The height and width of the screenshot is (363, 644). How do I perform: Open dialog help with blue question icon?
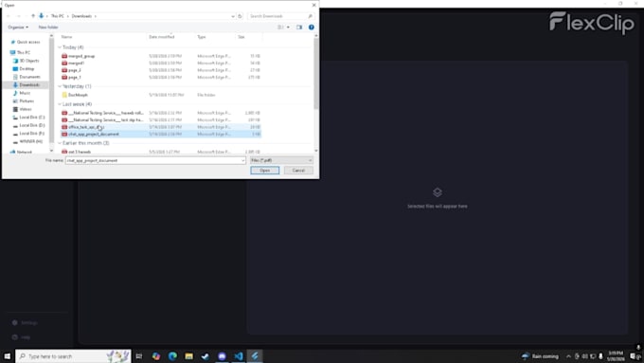coord(312,27)
